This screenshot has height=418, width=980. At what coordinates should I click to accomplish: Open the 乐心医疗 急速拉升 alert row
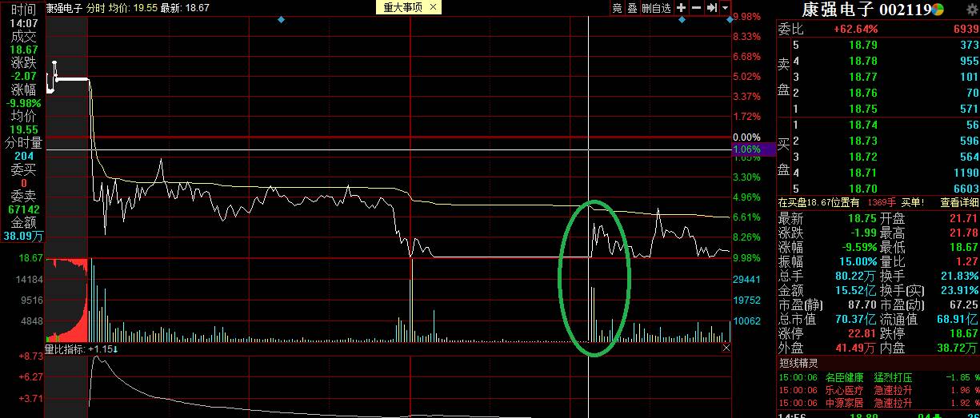(878, 391)
